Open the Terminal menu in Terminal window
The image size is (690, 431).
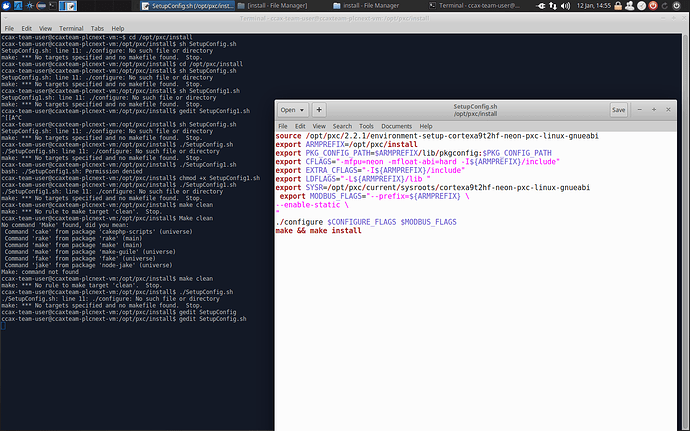click(71, 28)
